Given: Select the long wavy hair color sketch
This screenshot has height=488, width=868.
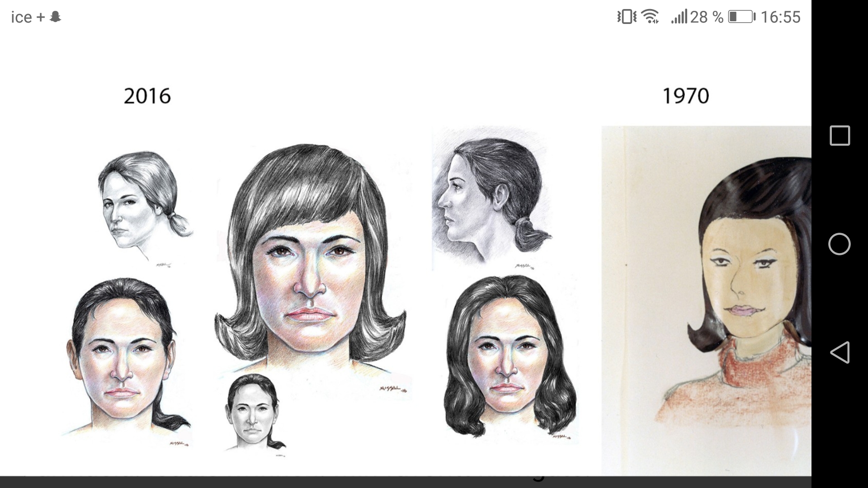Looking at the screenshot, I should (x=509, y=357).
